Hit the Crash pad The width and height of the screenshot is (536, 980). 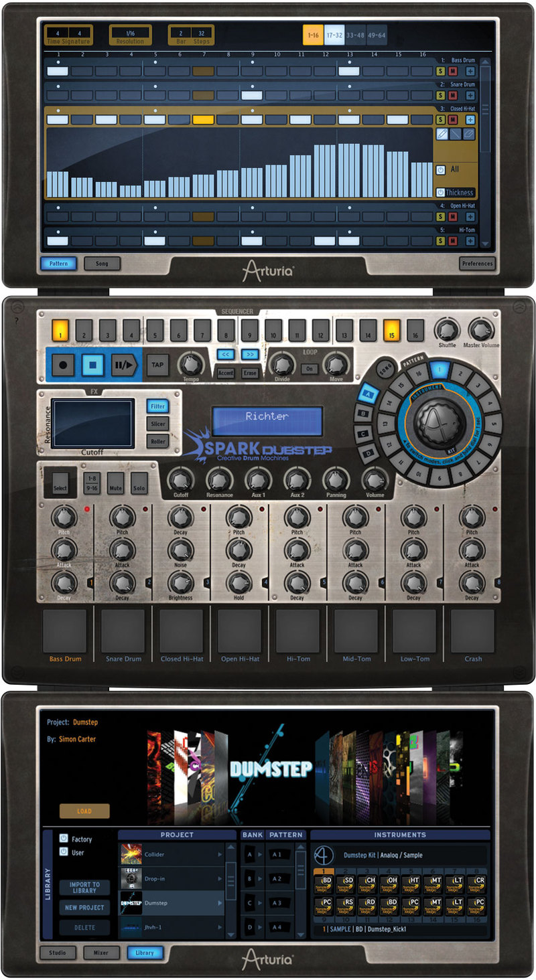click(x=472, y=631)
